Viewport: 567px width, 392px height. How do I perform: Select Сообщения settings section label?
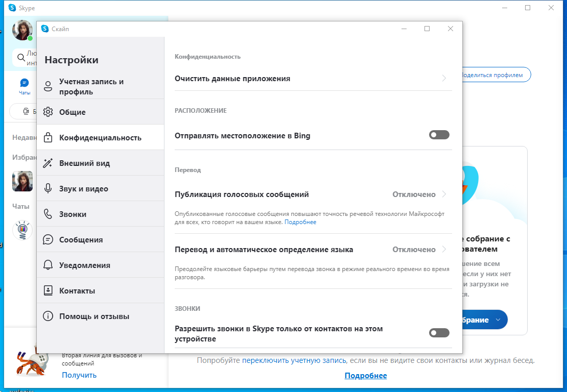[81, 240]
